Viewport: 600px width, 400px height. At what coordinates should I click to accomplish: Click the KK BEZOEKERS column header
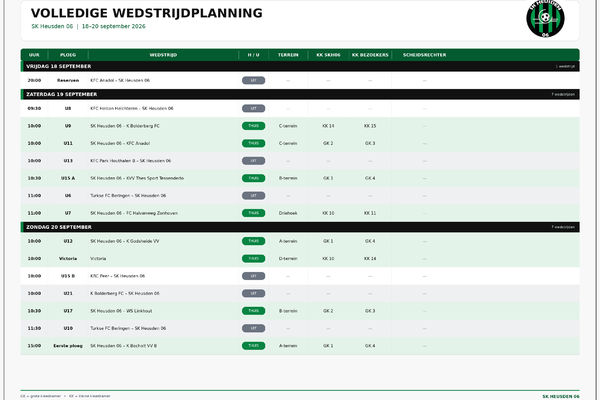point(370,55)
